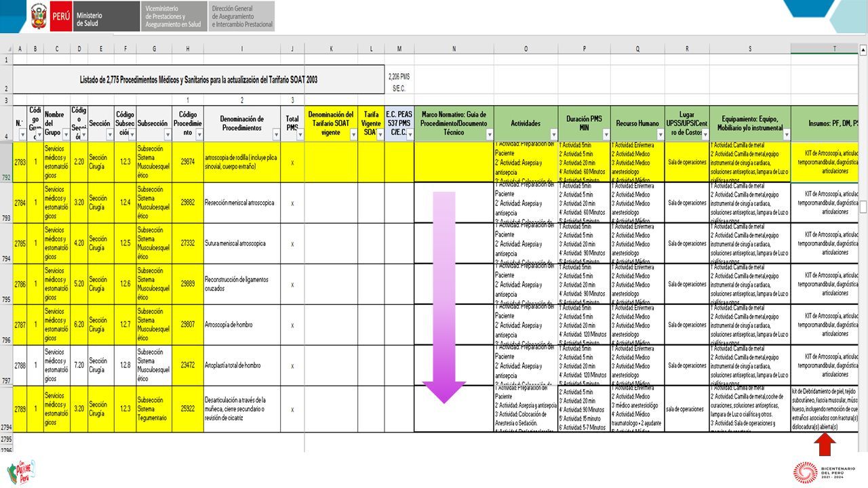Open the Recurso Humano filter dropdown

pos(660,135)
